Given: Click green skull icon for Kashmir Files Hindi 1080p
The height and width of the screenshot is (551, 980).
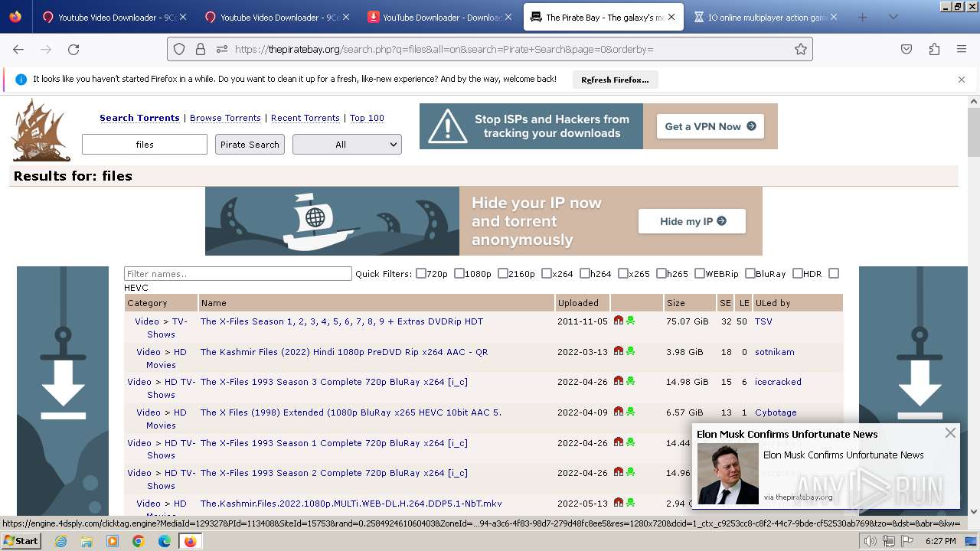Looking at the screenshot, I should tap(630, 351).
